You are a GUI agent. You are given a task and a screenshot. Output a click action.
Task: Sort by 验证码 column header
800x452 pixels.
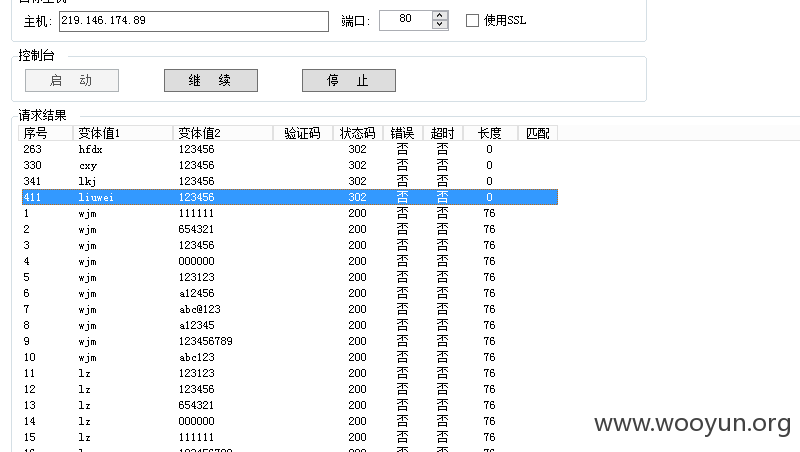tap(303, 133)
